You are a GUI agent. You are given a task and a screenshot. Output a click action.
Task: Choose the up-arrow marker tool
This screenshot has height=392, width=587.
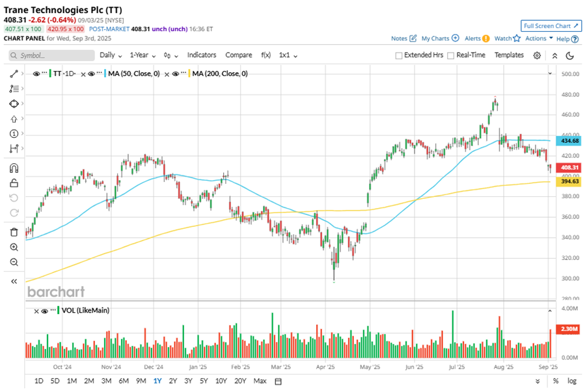[14, 119]
